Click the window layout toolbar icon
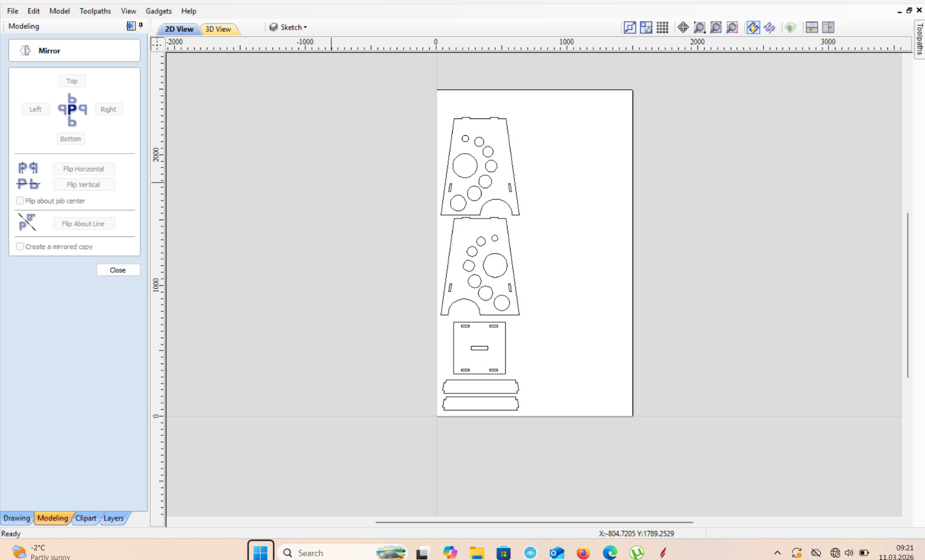The height and width of the screenshot is (560, 925). (812, 27)
